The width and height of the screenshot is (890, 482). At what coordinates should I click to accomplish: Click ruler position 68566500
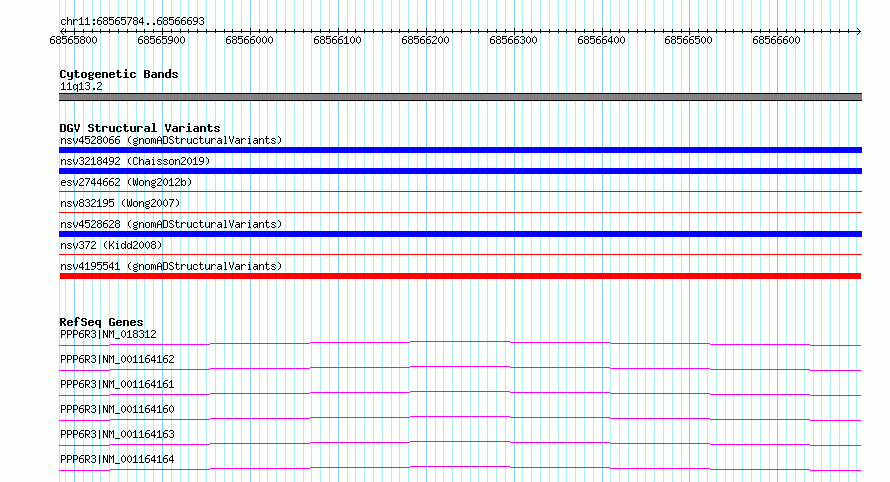pyautogui.click(x=688, y=40)
